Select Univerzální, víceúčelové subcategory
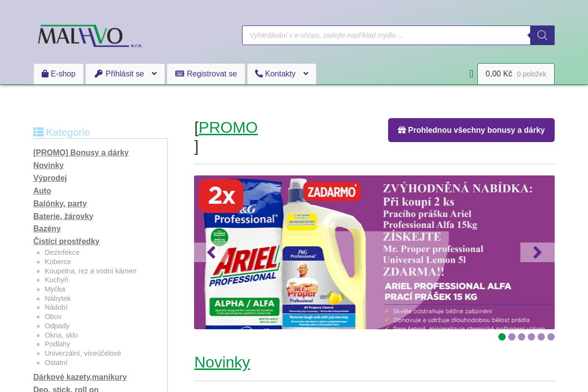 click(83, 353)
